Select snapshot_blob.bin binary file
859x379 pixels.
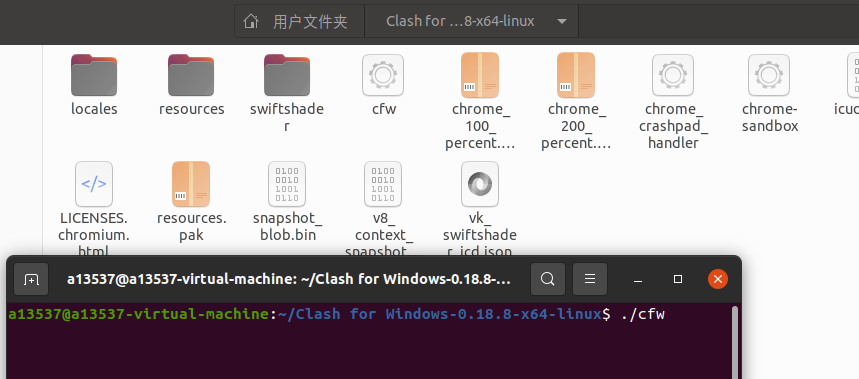tap(287, 184)
